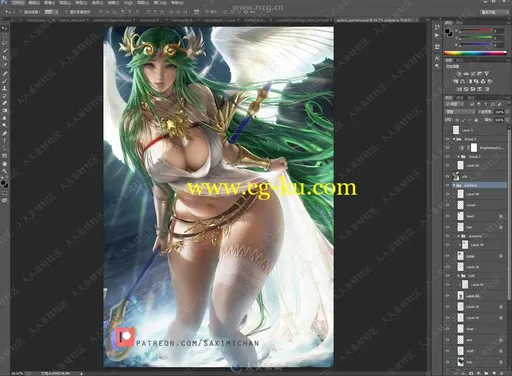This screenshot has width=512, height=376.
Task: Hide the sfx layer
Action: [448, 176]
